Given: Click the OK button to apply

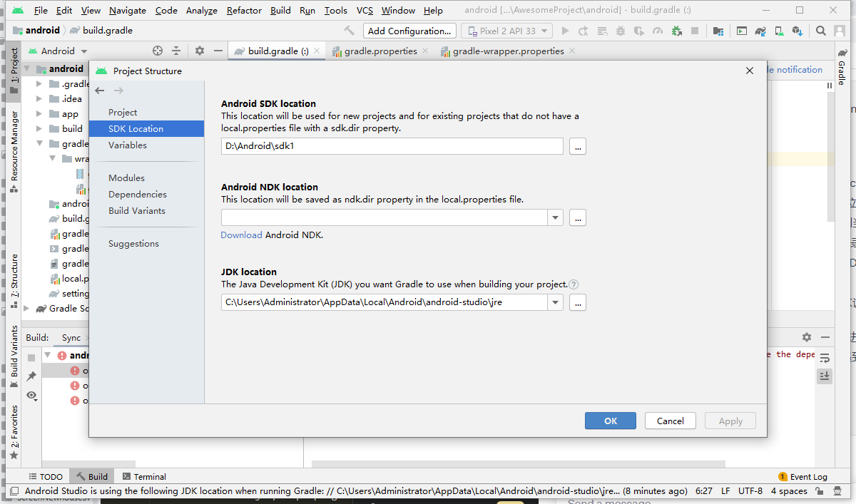Looking at the screenshot, I should 610,421.
